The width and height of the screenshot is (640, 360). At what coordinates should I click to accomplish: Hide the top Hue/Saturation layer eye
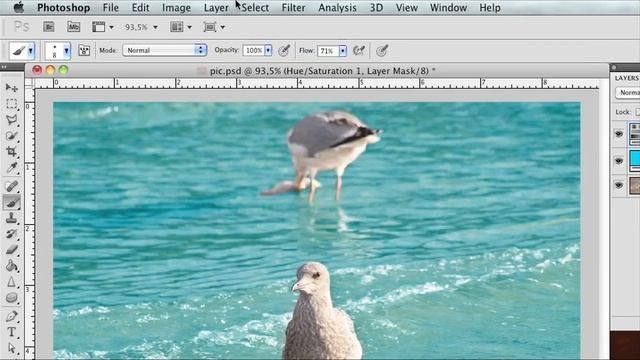coord(619,134)
